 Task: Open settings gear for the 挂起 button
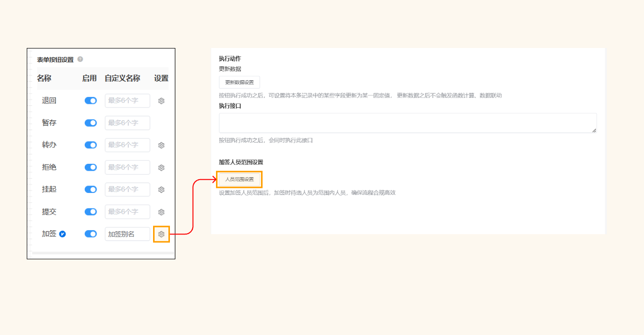coord(161,190)
